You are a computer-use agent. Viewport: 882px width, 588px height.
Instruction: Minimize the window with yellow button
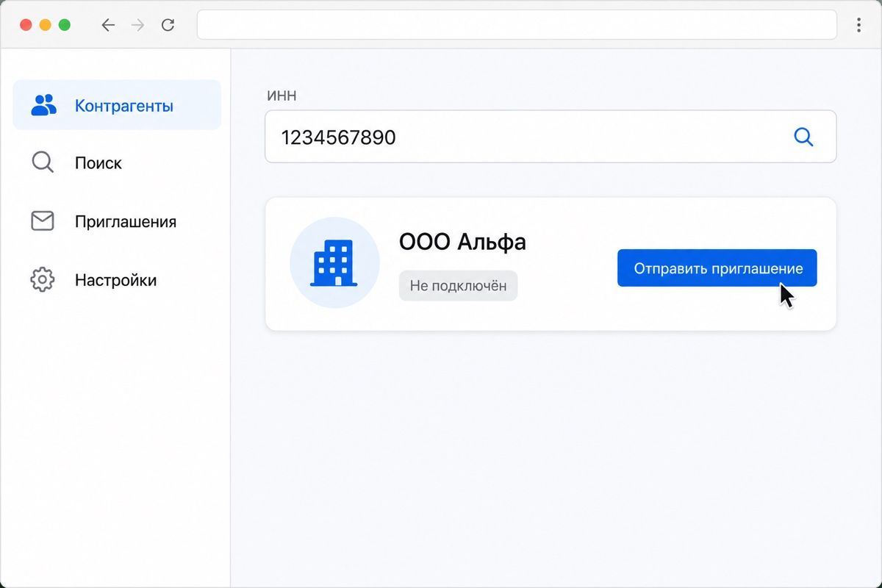point(45,25)
